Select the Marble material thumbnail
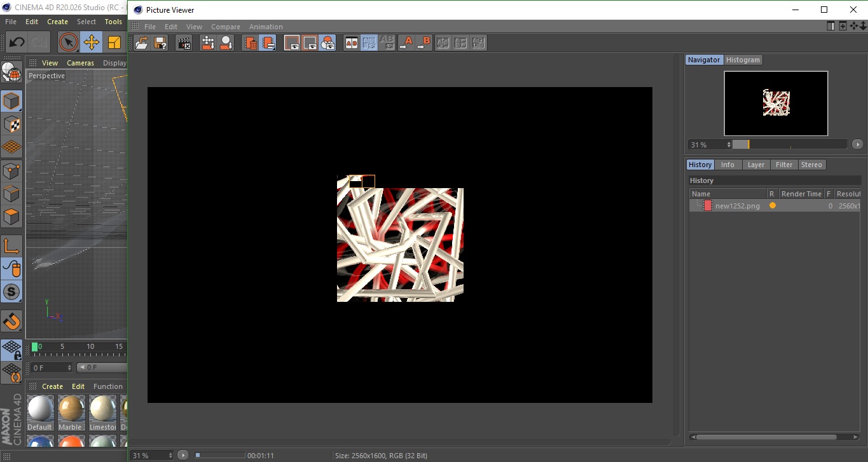This screenshot has width=868, height=462. pos(71,409)
